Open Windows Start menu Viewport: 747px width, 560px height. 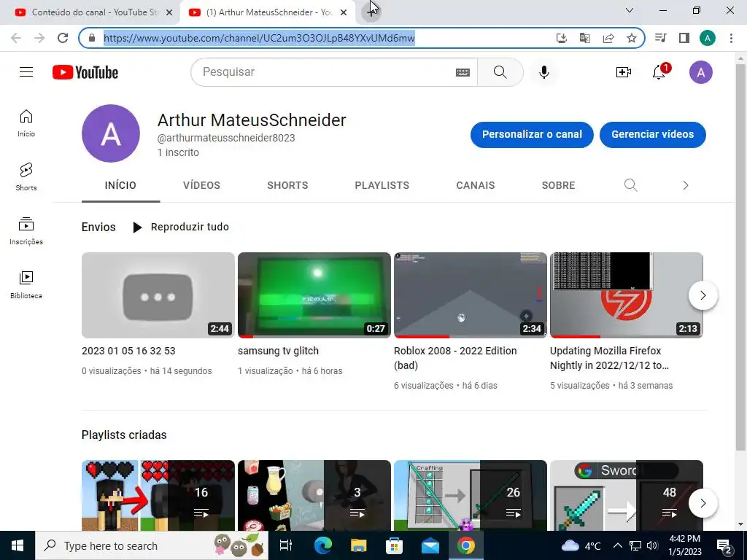[x=18, y=545]
